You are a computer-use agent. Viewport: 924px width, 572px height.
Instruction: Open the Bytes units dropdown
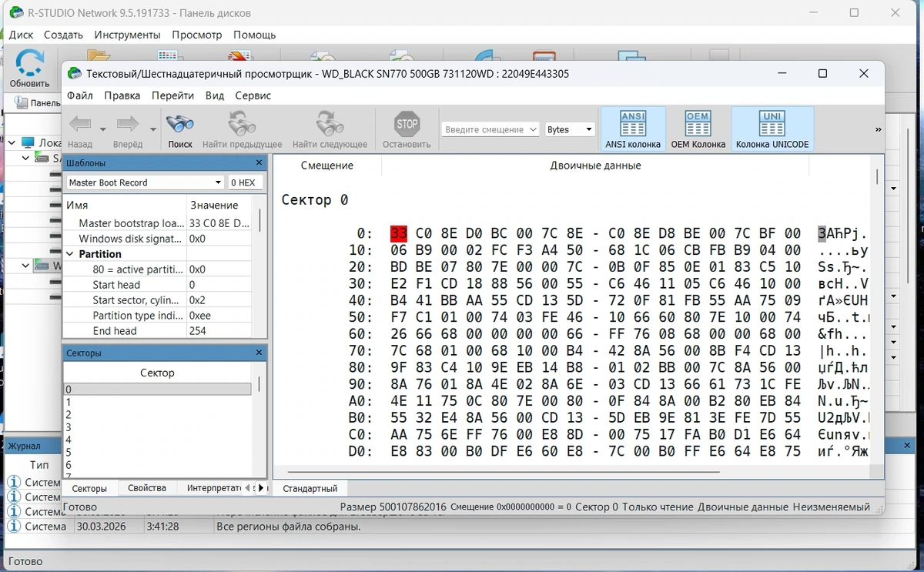click(x=570, y=129)
